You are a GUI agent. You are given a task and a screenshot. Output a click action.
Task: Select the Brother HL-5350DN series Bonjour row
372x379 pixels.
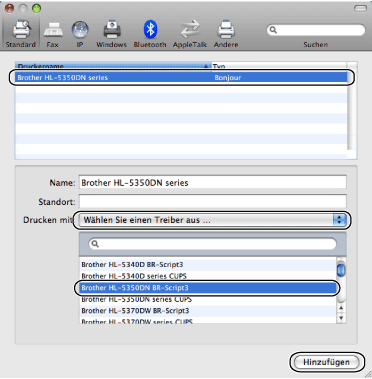181,78
